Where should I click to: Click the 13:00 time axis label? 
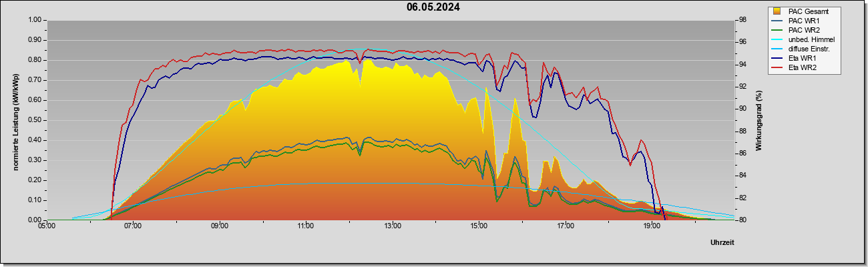[x=393, y=226]
